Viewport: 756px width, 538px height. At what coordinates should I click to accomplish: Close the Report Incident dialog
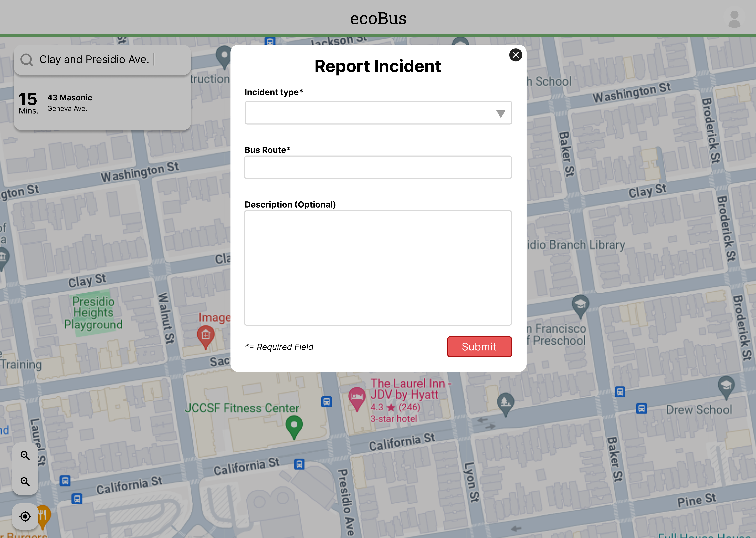(515, 55)
